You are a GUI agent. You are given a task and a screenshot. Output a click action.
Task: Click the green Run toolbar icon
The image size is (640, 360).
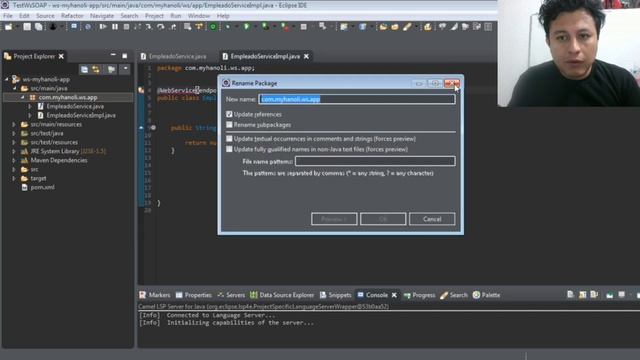tap(247, 27)
